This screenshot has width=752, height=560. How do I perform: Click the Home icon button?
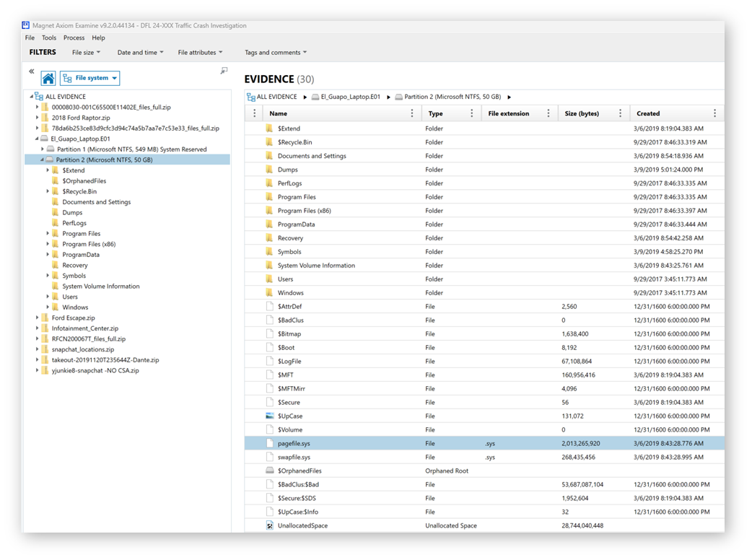tap(48, 78)
